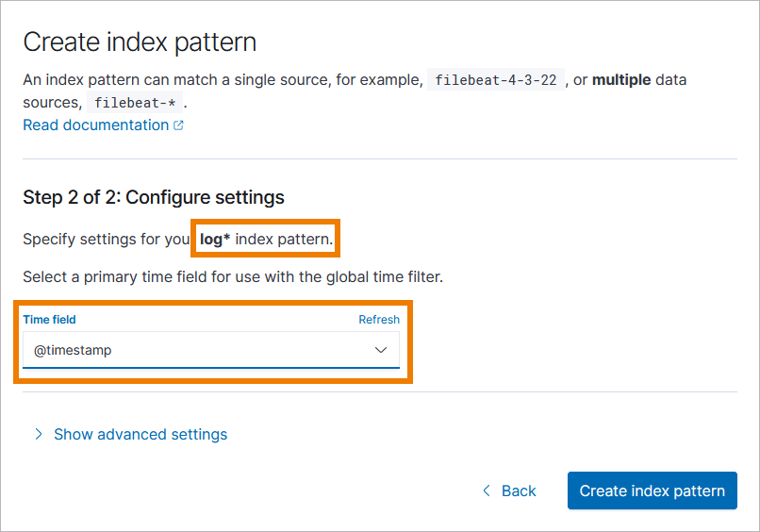Refresh the time field list
Screen dimensions: 760x532
click(379, 320)
